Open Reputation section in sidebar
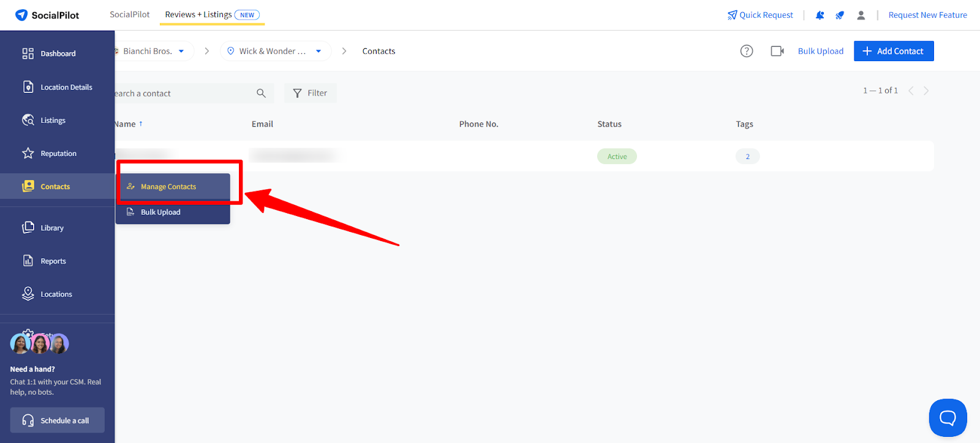 (x=57, y=154)
